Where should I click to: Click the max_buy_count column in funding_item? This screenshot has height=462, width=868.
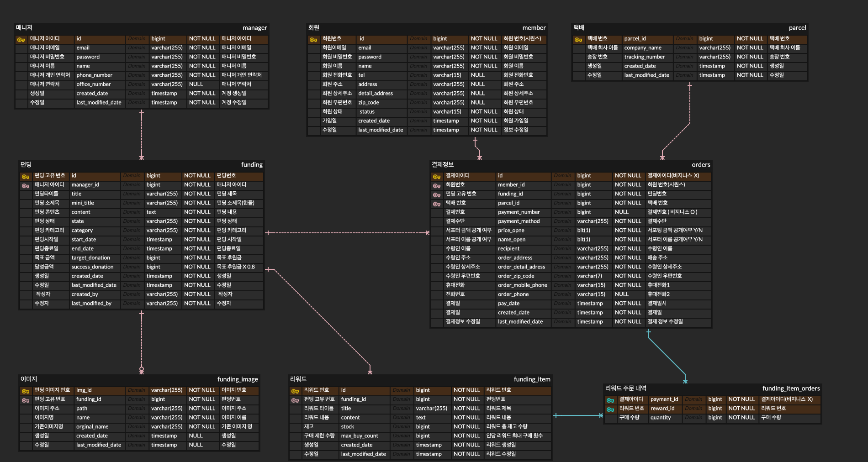[x=359, y=436]
